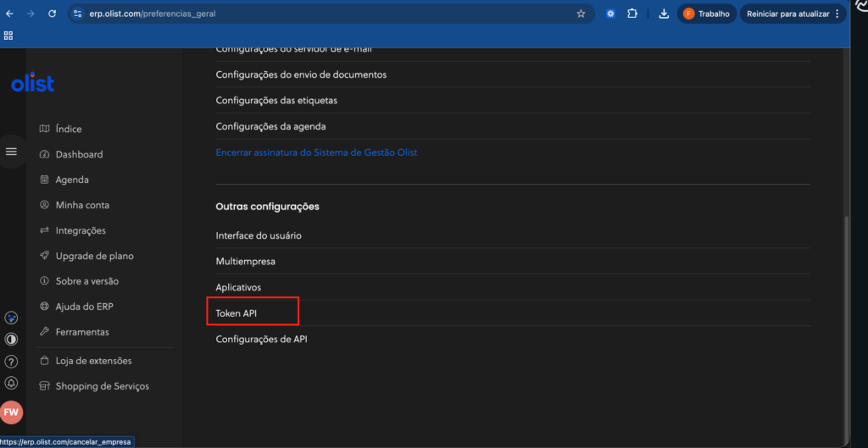Screen dimensions: 868x448
Task: Click the help question mark icon
Action: [x=11, y=362]
